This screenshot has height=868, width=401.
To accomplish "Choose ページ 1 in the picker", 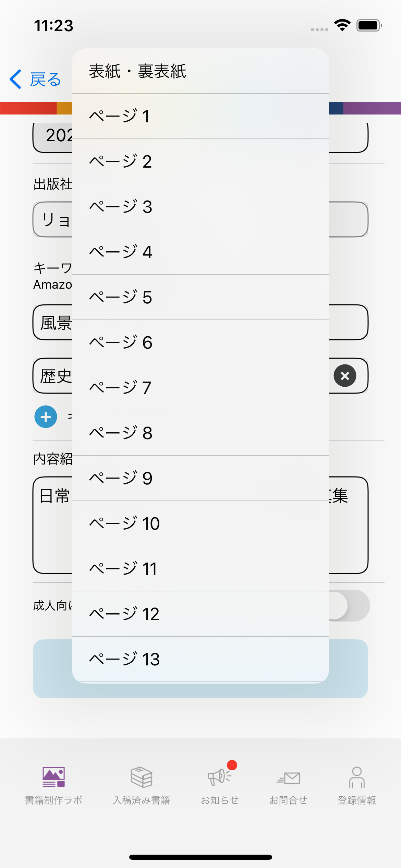I will 200,116.
